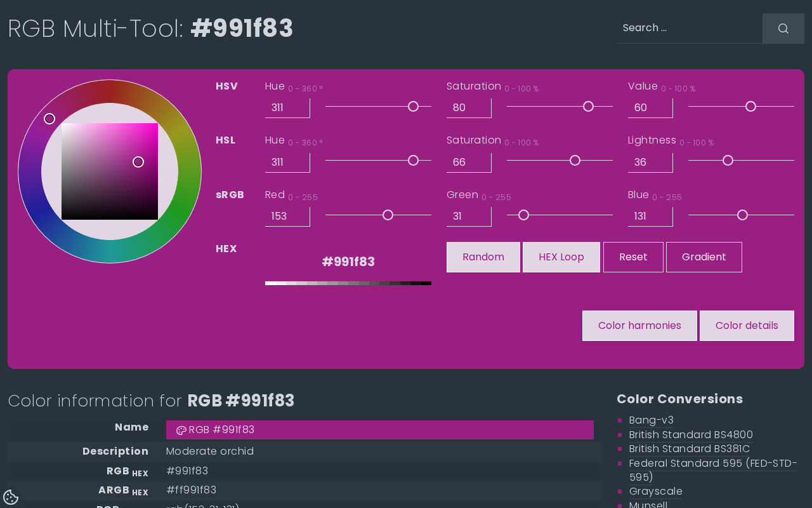Image resolution: width=812 pixels, height=508 pixels.
Task: Click the Red value input field
Action: (x=287, y=217)
